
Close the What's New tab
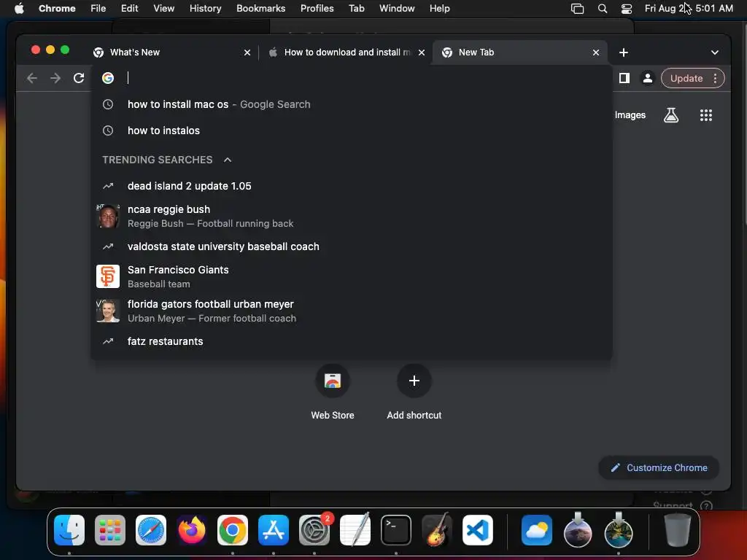[x=247, y=52]
